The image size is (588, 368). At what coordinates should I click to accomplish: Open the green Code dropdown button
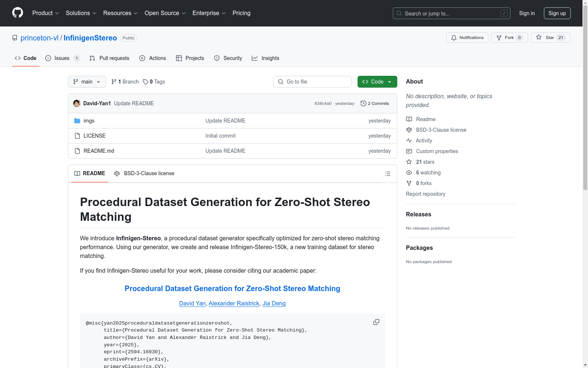(x=377, y=82)
